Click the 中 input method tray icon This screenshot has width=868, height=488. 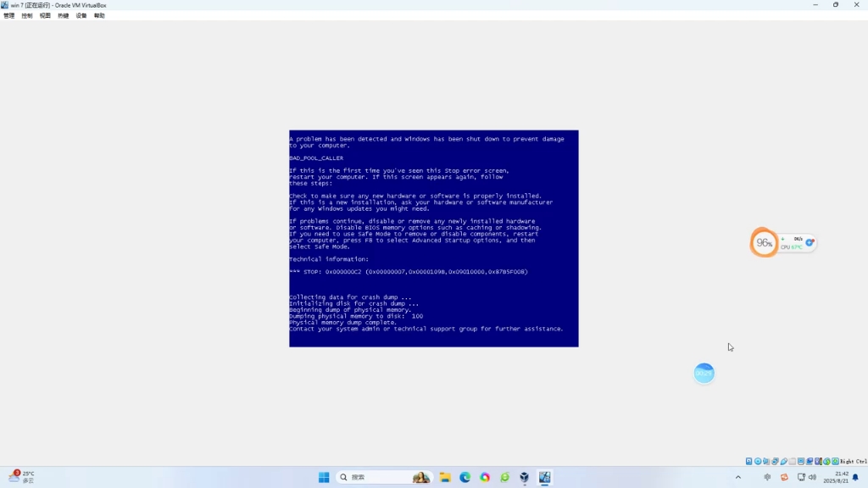(x=767, y=477)
